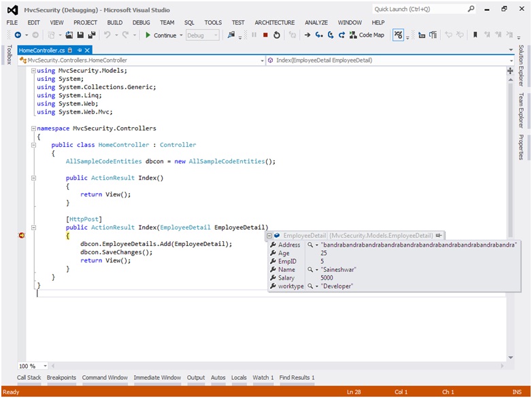The height and width of the screenshot is (399, 532).
Task: Click the Navigate Backward arrow icon
Action: point(18,35)
